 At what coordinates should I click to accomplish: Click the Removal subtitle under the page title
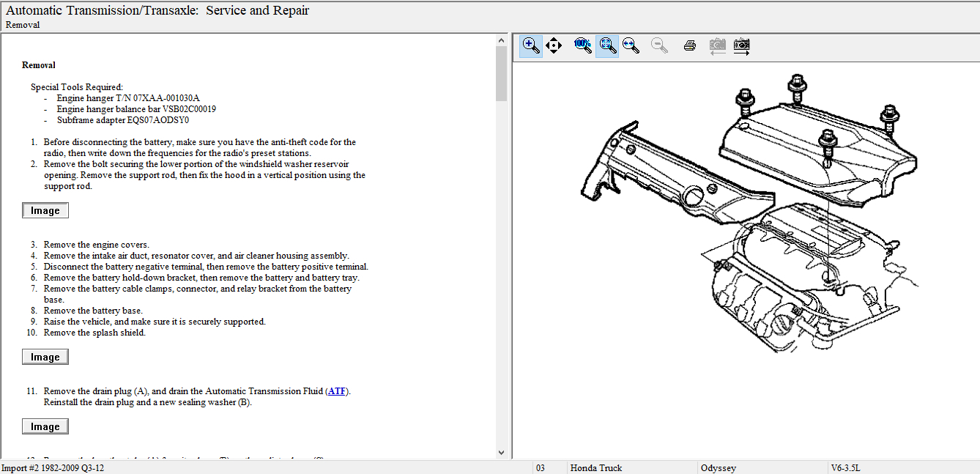pos(23,25)
